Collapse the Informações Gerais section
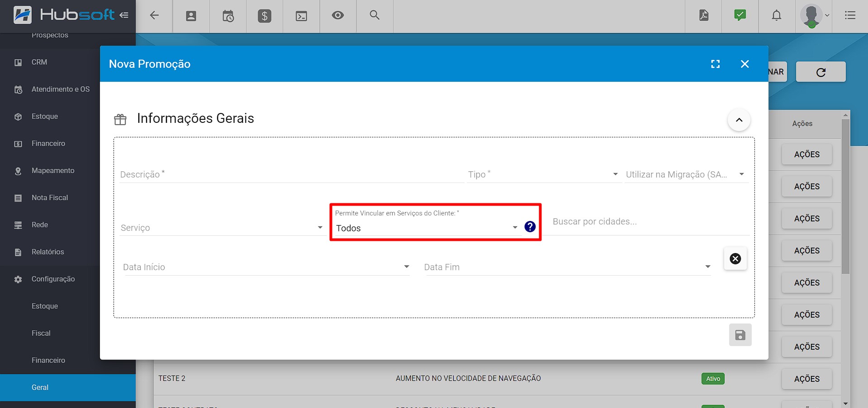 [x=739, y=120]
